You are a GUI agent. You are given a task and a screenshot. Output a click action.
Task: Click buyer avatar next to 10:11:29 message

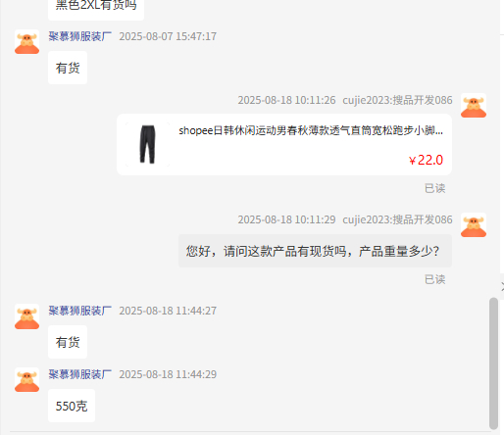coord(474,225)
